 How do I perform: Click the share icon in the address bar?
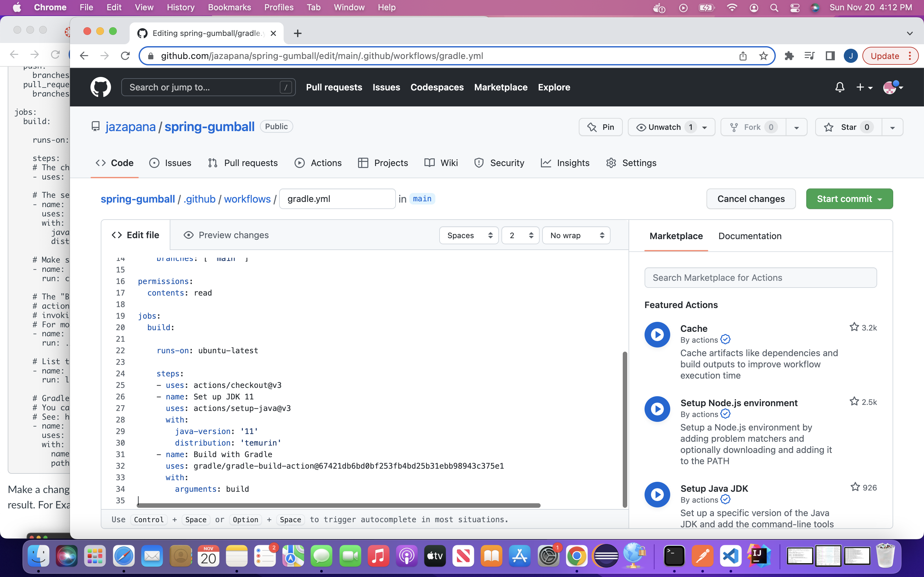pos(742,56)
